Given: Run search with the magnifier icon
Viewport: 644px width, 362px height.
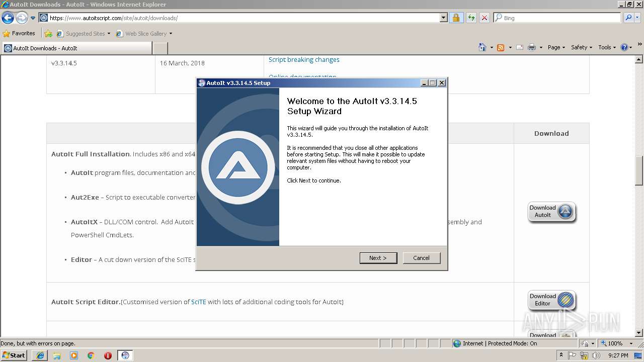Looking at the screenshot, I should tap(628, 18).
